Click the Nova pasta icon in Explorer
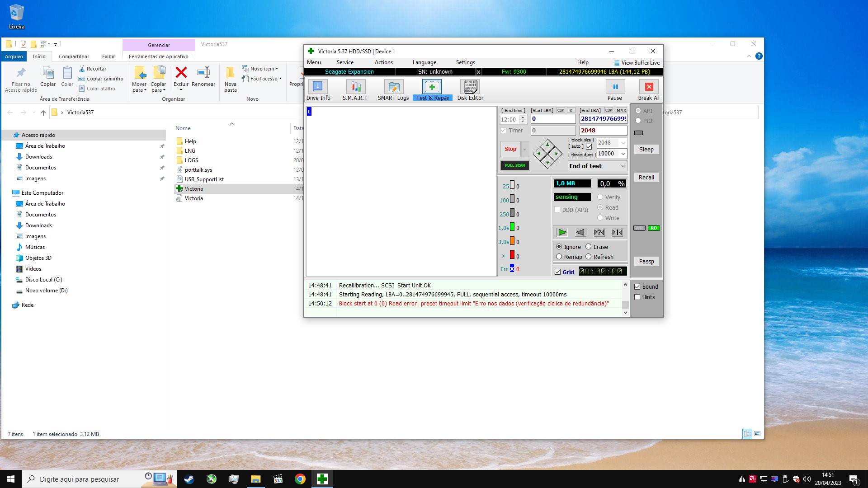The width and height of the screenshot is (868, 488). 230,72
